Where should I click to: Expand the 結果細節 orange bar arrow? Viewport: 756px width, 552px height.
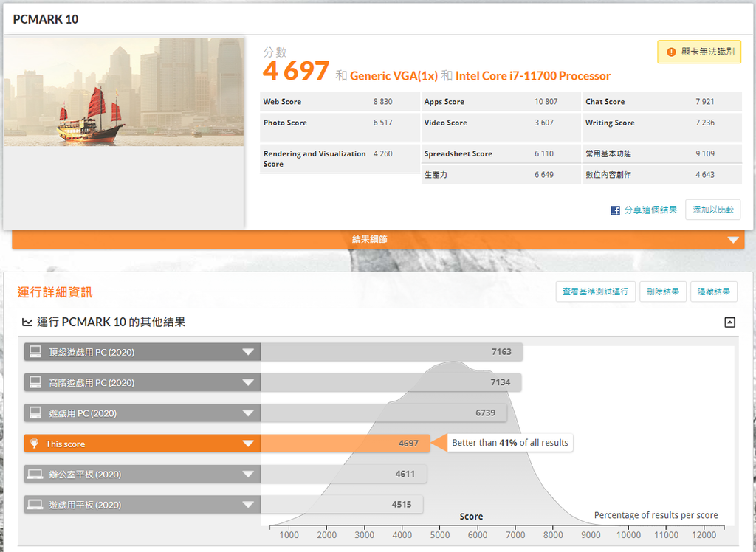coord(733,240)
